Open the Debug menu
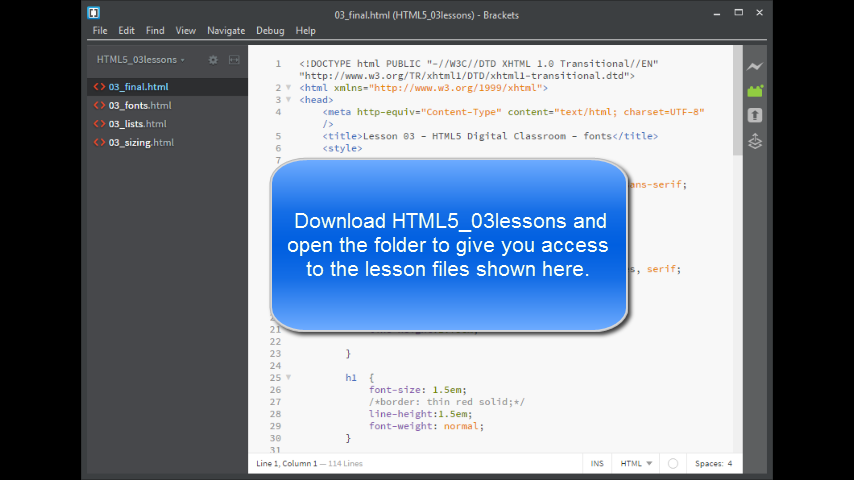 pyautogui.click(x=270, y=31)
